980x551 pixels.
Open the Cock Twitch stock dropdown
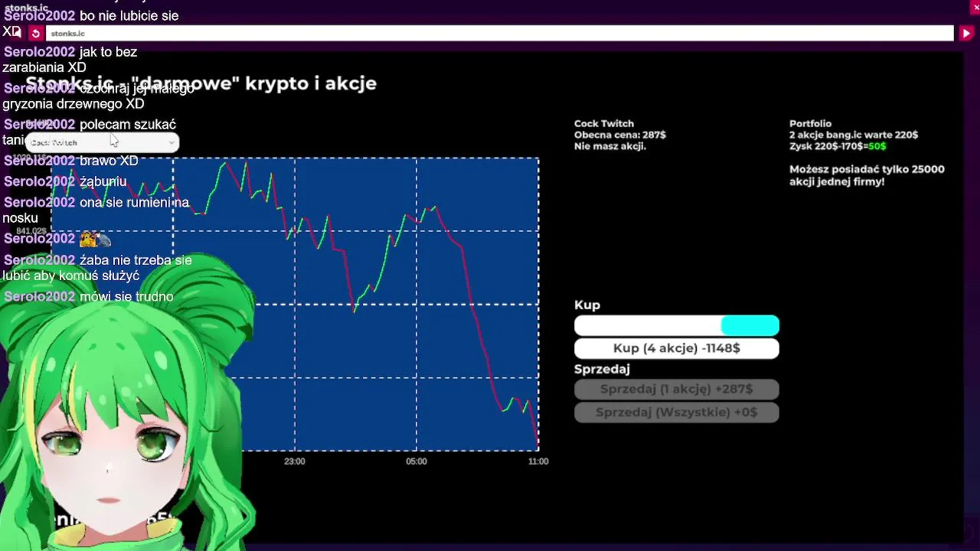click(x=103, y=142)
